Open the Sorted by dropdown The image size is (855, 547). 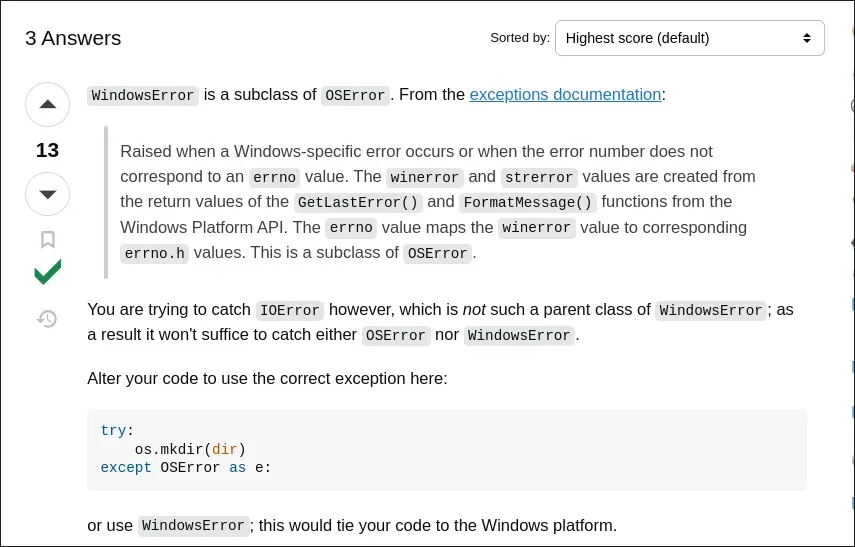pos(689,38)
